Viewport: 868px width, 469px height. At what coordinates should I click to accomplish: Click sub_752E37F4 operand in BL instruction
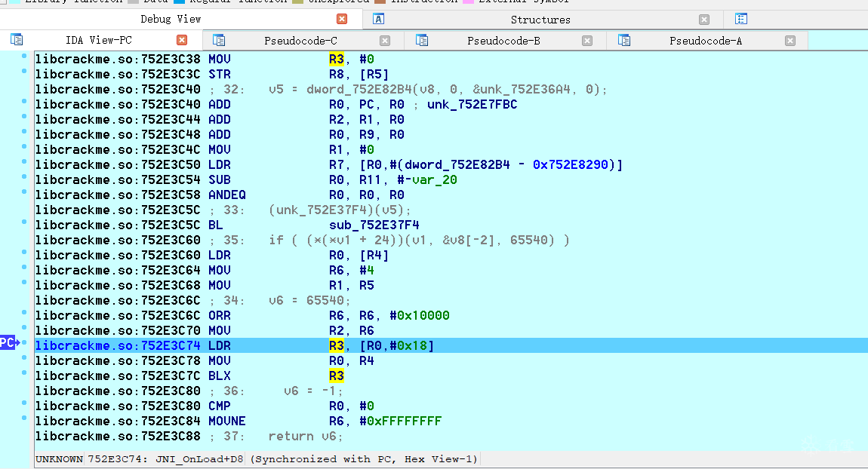(x=374, y=225)
